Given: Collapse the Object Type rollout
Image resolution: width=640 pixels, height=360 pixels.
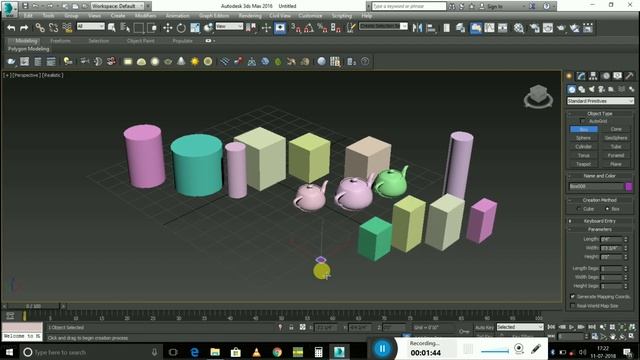Looking at the screenshot, I should coord(599,113).
